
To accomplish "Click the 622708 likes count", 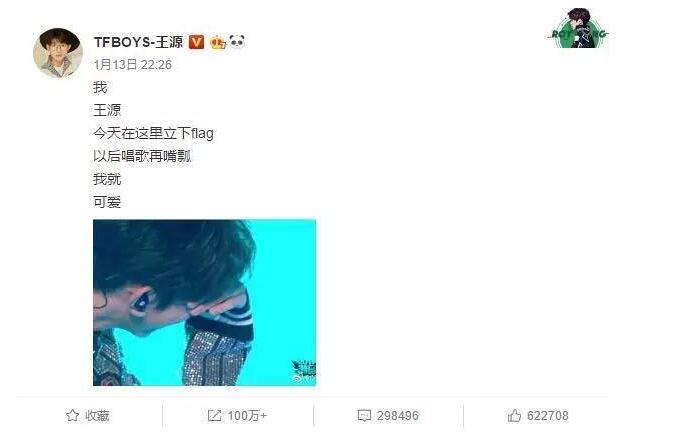I will pyautogui.click(x=548, y=416).
